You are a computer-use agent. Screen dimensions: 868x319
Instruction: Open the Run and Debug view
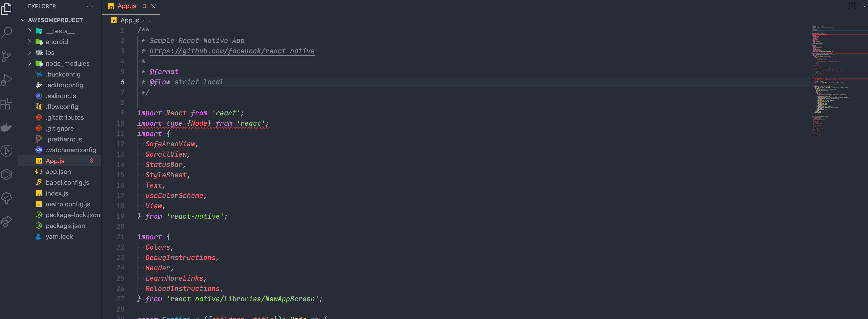[x=6, y=80]
